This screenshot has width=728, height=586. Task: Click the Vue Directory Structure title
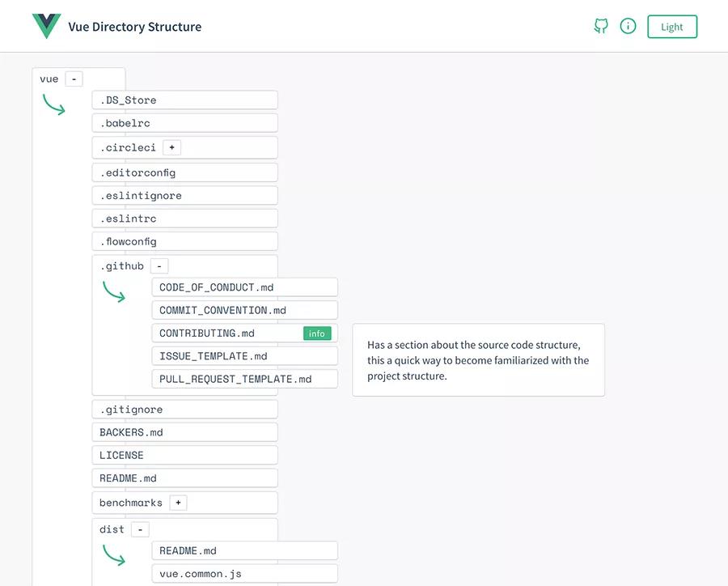click(x=134, y=27)
